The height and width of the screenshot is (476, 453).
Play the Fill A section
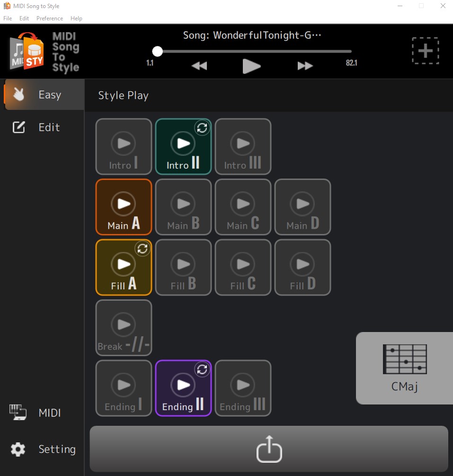(124, 264)
